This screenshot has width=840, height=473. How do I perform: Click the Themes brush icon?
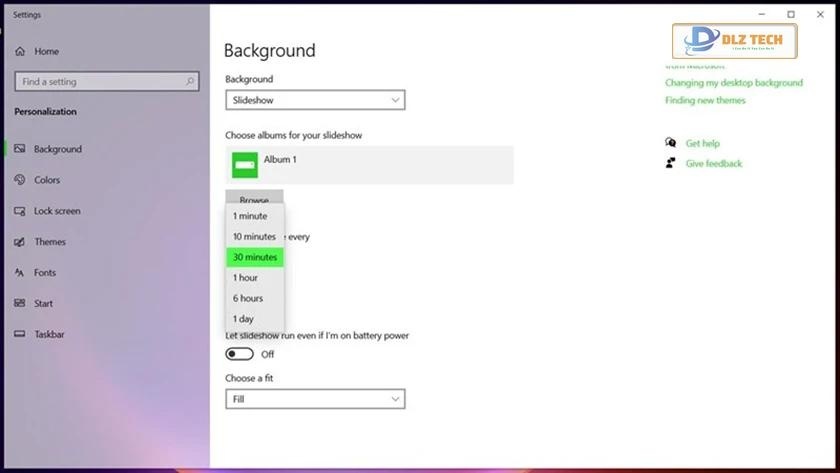(x=20, y=242)
